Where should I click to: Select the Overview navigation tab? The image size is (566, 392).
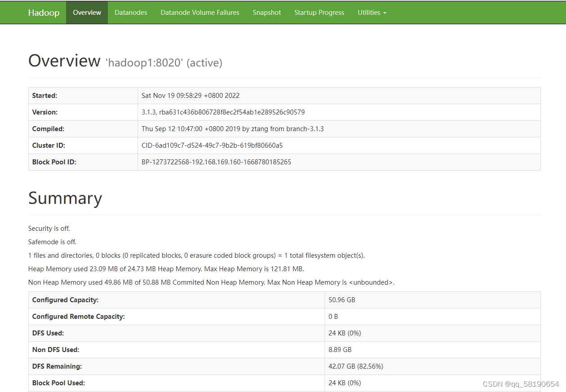[86, 12]
